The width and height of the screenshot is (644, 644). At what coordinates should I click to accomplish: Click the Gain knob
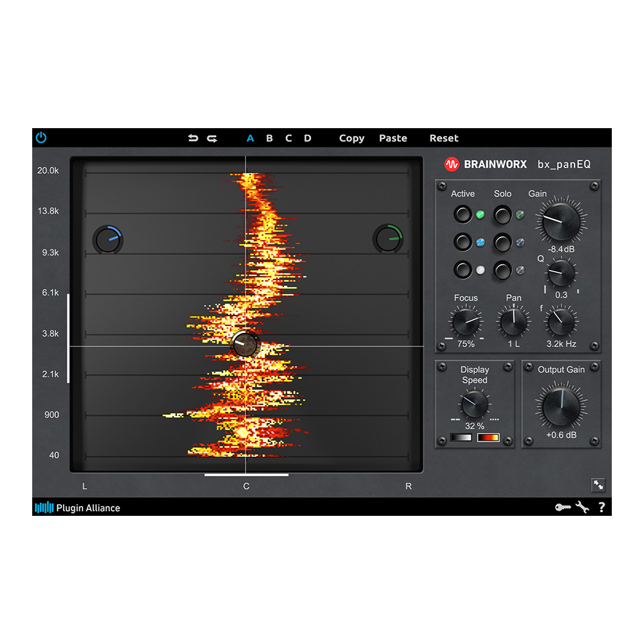tap(561, 222)
